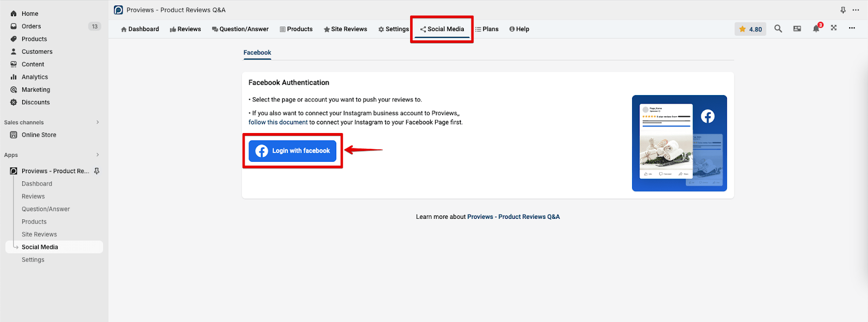Open Analytics in the sidebar
Screen dimensions: 868x322
pyautogui.click(x=35, y=77)
